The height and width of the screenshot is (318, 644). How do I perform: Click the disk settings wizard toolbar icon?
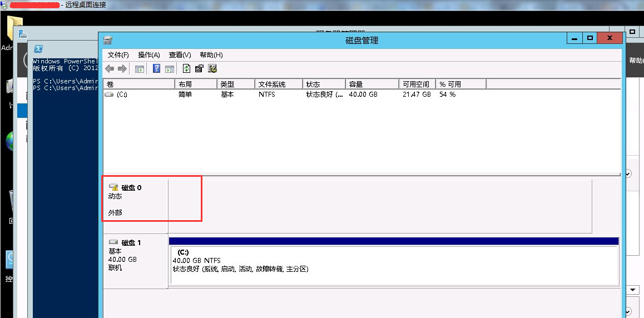[212, 68]
